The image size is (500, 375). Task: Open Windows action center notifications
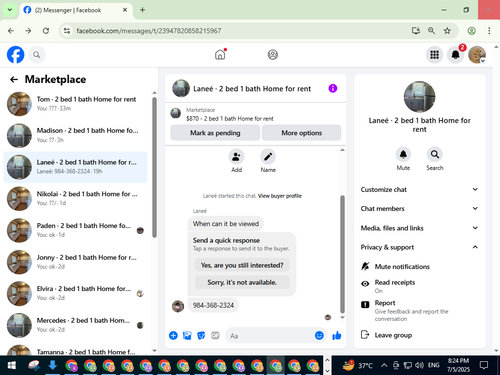coord(484,365)
